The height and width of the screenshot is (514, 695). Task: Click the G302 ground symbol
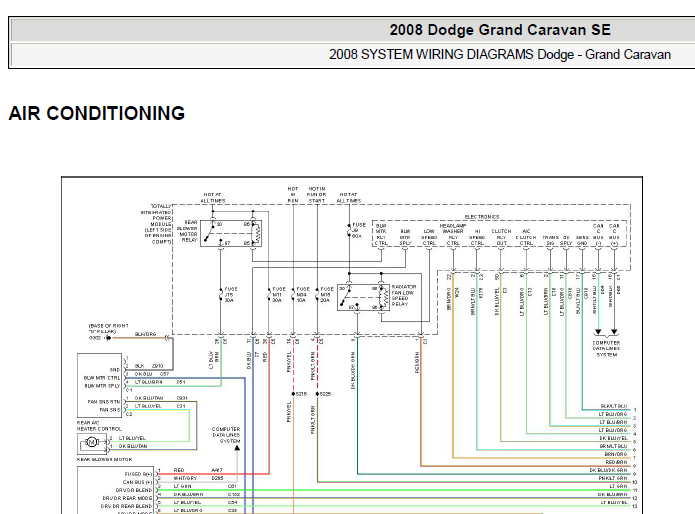tap(108, 338)
